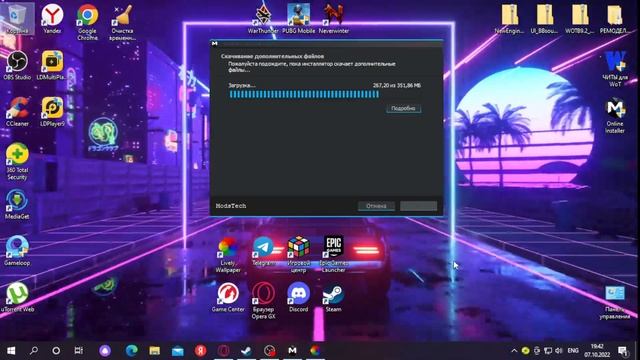This screenshot has width=640, height=360.
Task: Open the MediaGet desktop shortcut
Action: pos(17,204)
